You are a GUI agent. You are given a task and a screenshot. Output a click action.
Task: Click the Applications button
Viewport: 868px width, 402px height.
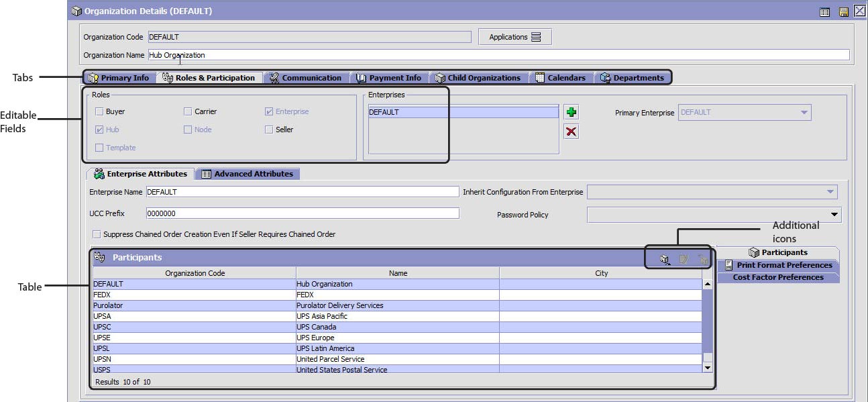(515, 37)
